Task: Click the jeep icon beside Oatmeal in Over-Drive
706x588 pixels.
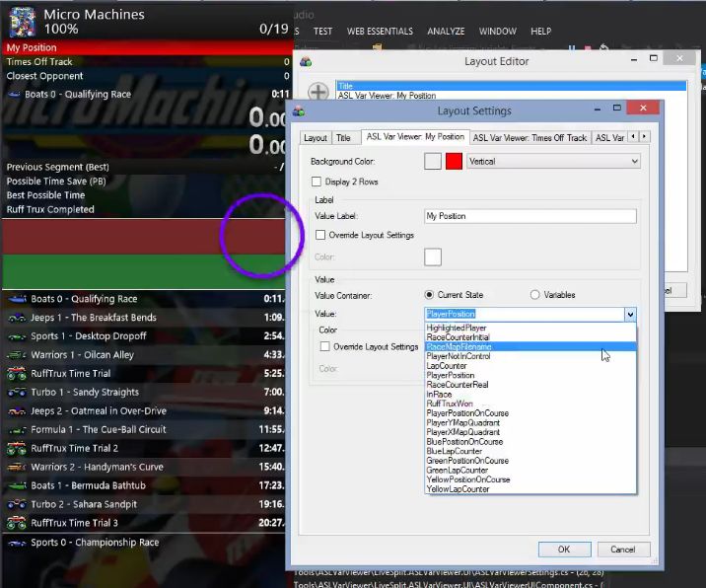Action: [x=17, y=411]
